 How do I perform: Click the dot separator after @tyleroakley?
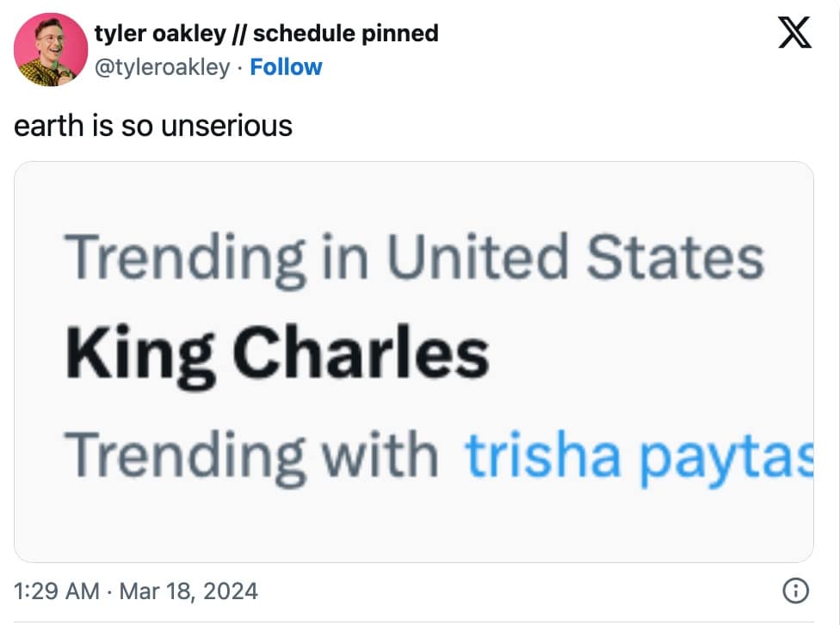point(238,66)
